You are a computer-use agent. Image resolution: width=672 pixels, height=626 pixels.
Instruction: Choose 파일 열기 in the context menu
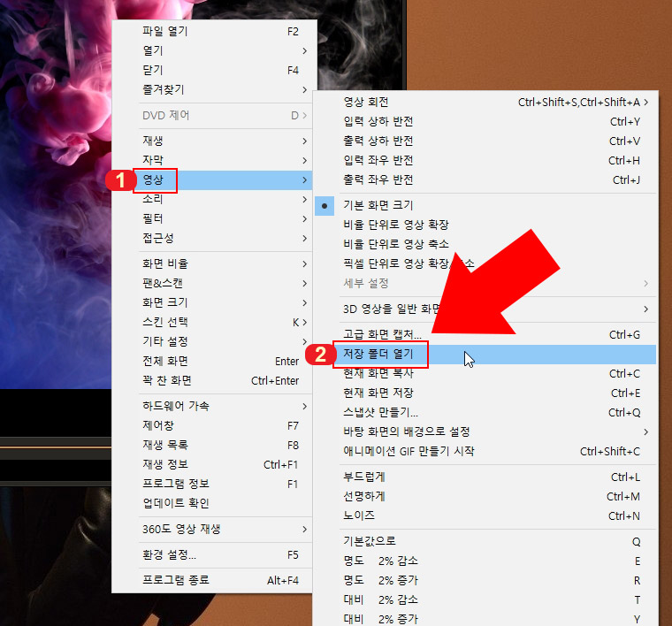click(214, 31)
